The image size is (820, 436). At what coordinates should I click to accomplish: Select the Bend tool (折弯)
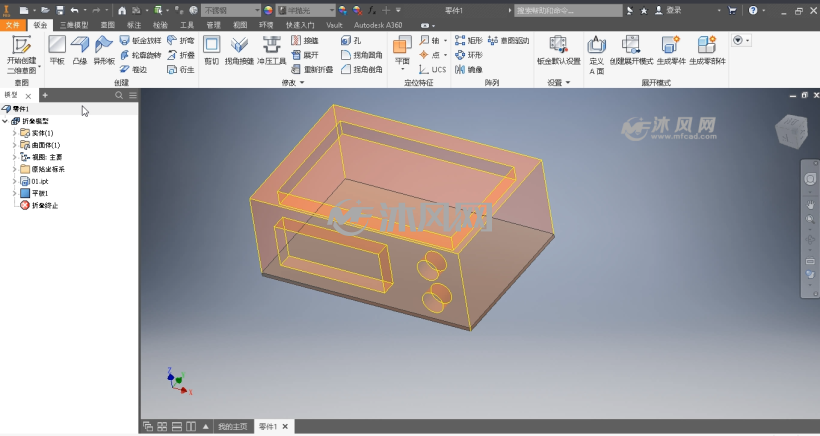[x=180, y=40]
